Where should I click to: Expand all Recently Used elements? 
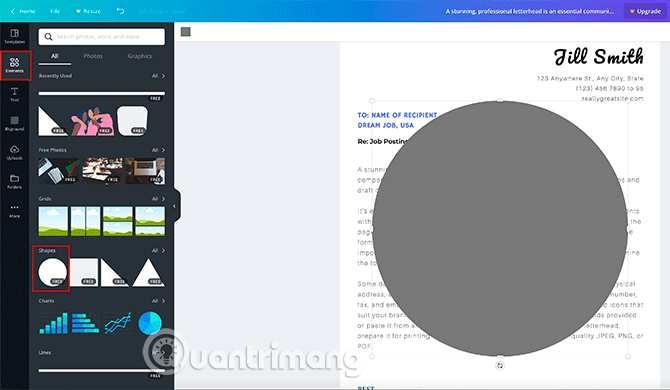point(158,76)
